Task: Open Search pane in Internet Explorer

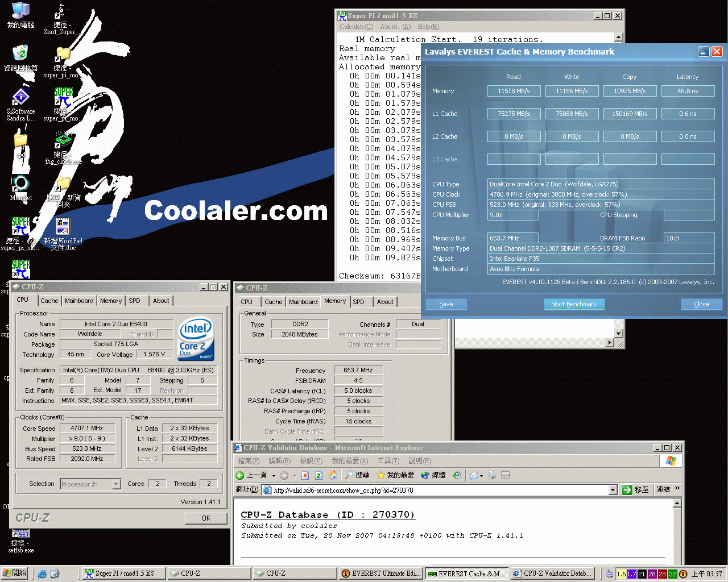Action: click(x=357, y=475)
